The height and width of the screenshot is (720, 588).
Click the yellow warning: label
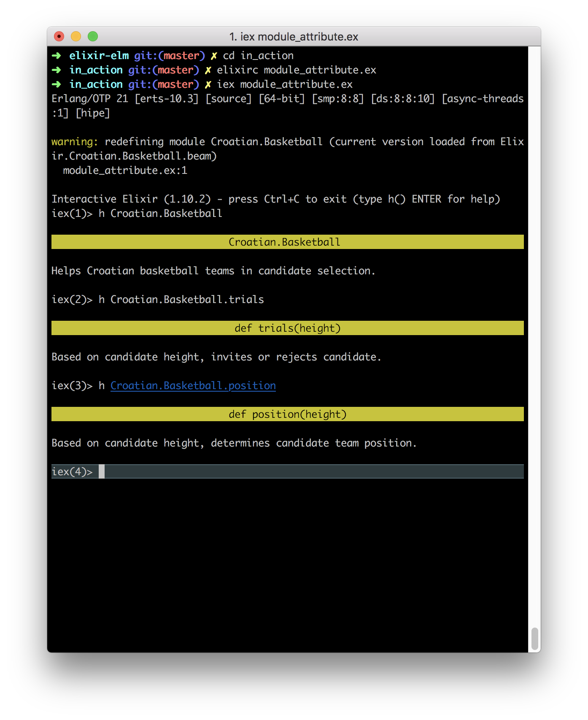click(75, 142)
